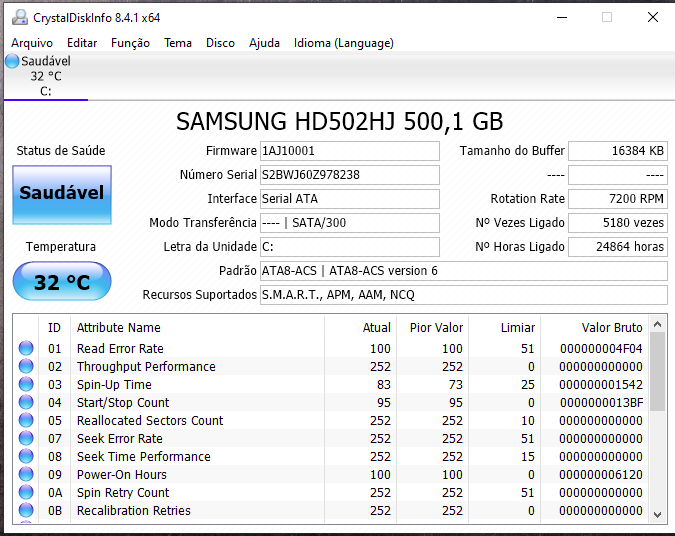Close the CrystalDiskInfo window
This screenshot has width=675, height=536.
pos(653,17)
